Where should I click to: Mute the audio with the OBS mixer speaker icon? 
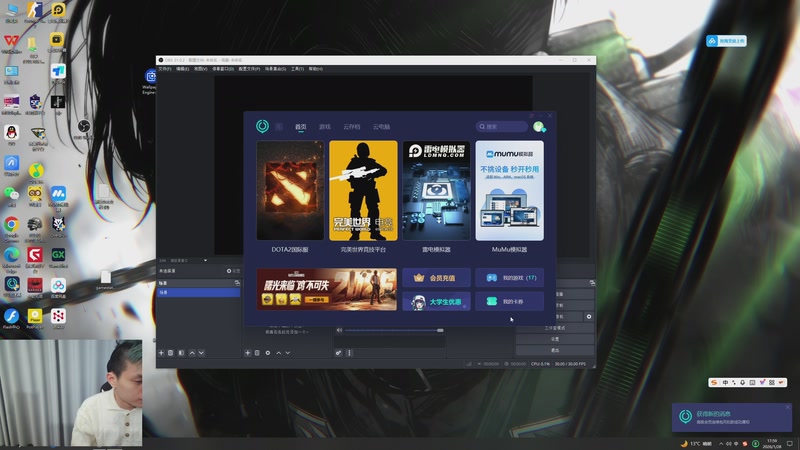point(339,330)
